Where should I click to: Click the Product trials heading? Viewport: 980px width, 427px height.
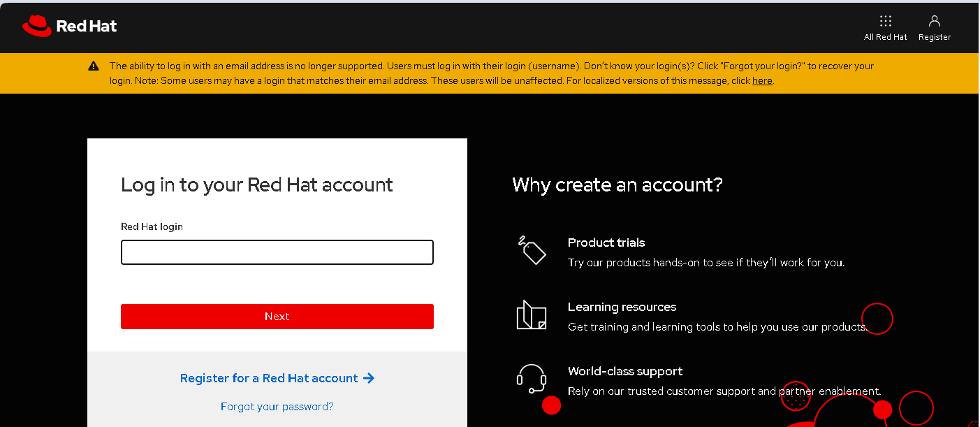606,243
